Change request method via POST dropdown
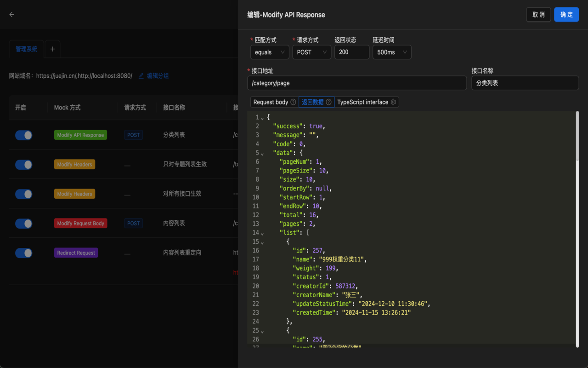 click(311, 52)
